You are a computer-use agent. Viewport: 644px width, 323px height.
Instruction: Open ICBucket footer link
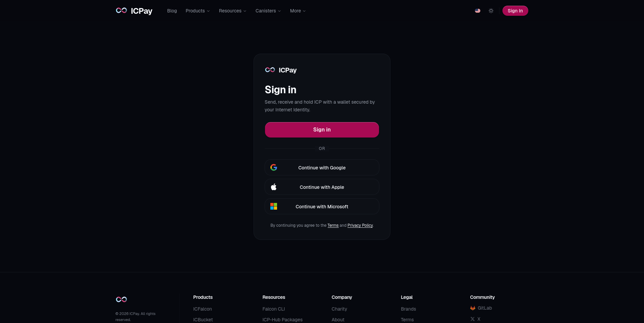203,320
